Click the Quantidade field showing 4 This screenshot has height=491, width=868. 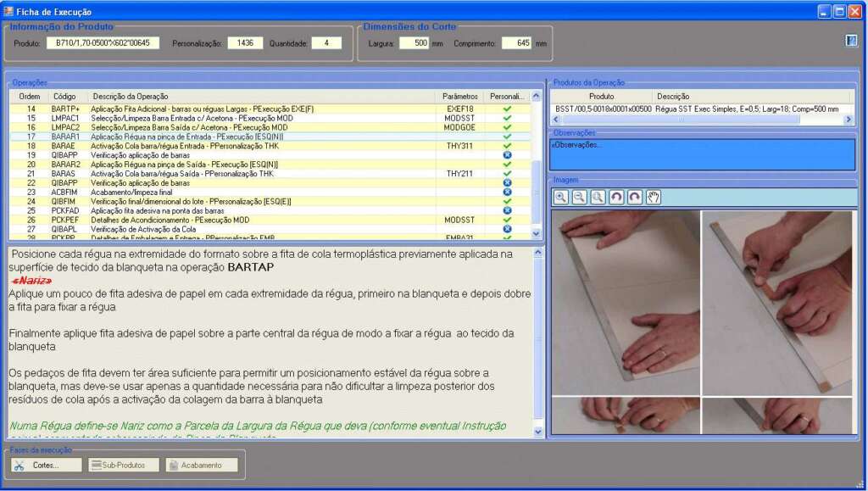(x=326, y=43)
